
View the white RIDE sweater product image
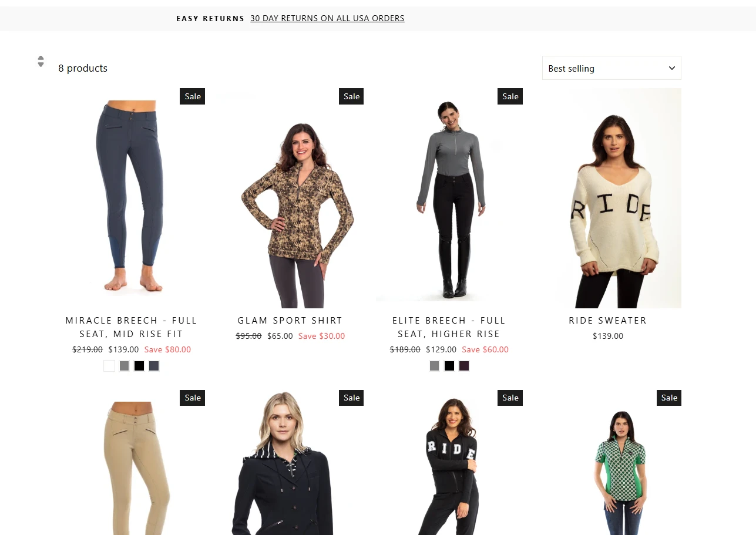[608, 198]
